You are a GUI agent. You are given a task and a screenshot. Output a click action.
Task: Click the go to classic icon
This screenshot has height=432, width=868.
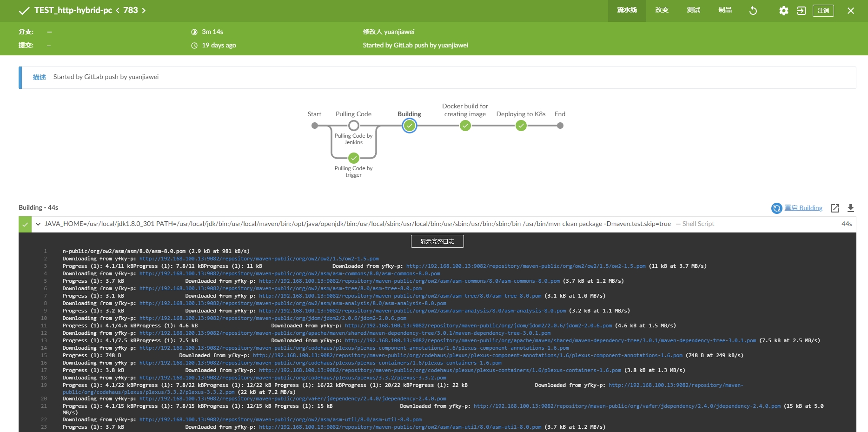pos(802,11)
